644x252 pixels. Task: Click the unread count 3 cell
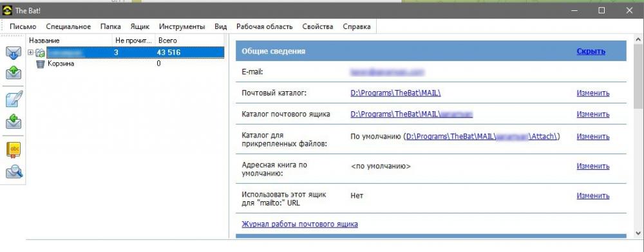click(x=116, y=53)
